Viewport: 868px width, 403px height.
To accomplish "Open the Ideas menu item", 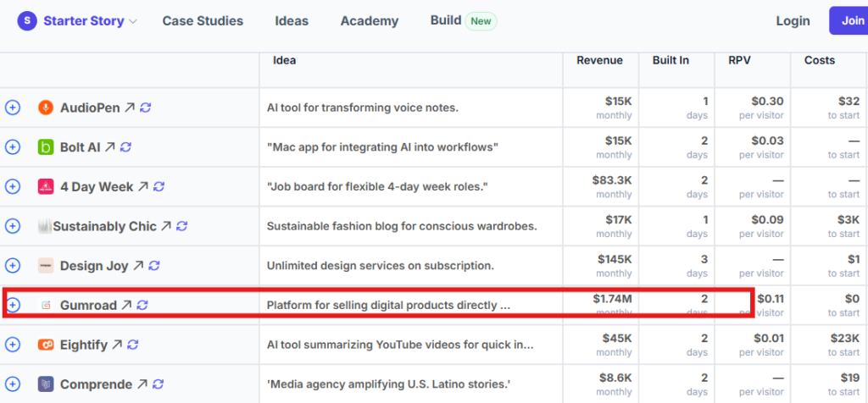I will (x=292, y=21).
